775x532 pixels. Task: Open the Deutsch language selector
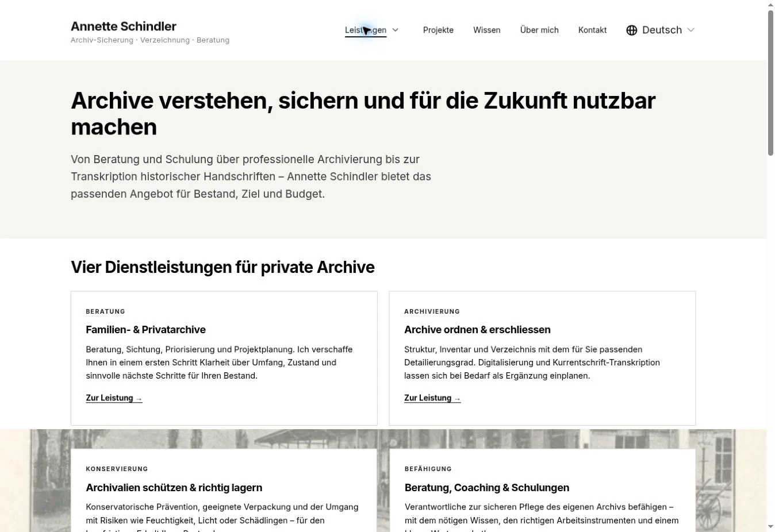[x=661, y=30]
